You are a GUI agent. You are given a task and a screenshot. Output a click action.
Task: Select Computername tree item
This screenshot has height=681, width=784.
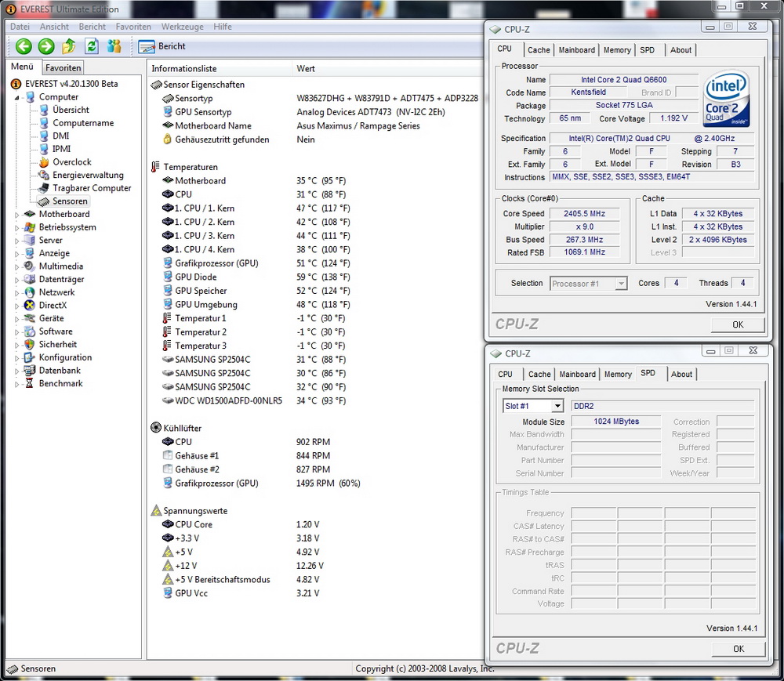(x=83, y=123)
